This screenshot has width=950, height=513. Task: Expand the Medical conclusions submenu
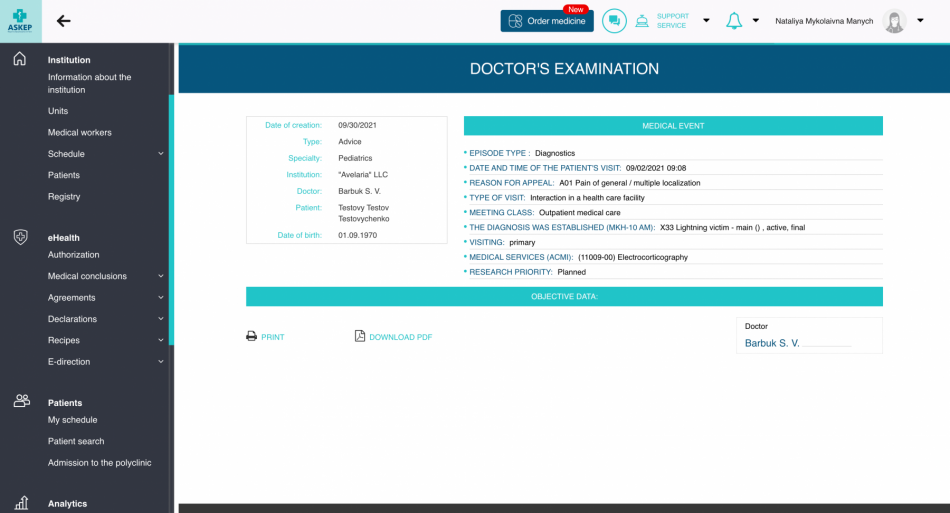click(161, 276)
